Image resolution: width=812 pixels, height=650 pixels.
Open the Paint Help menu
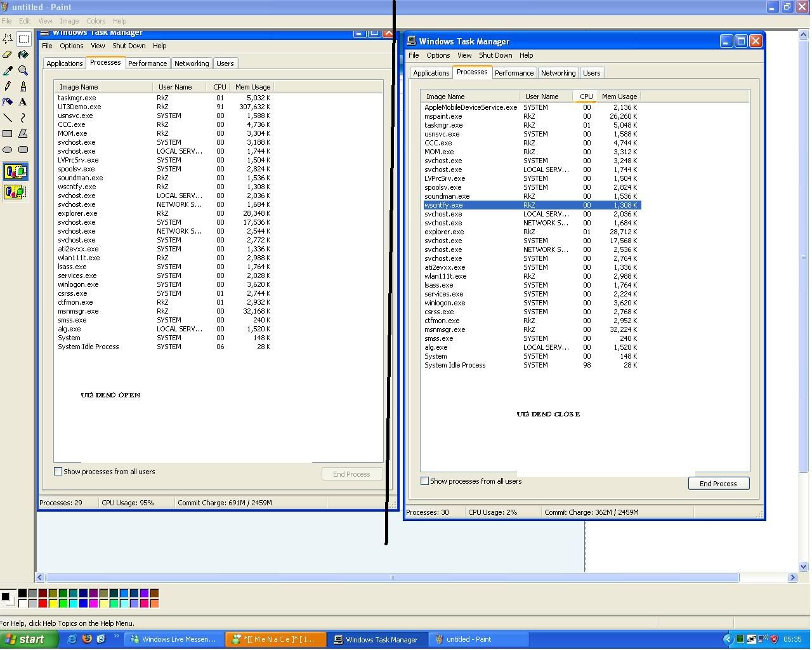pyautogui.click(x=120, y=21)
